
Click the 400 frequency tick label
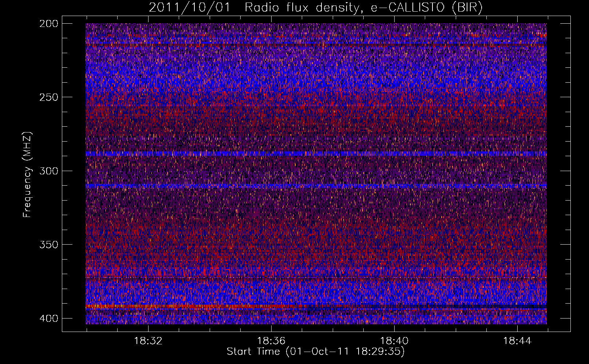pos(48,318)
